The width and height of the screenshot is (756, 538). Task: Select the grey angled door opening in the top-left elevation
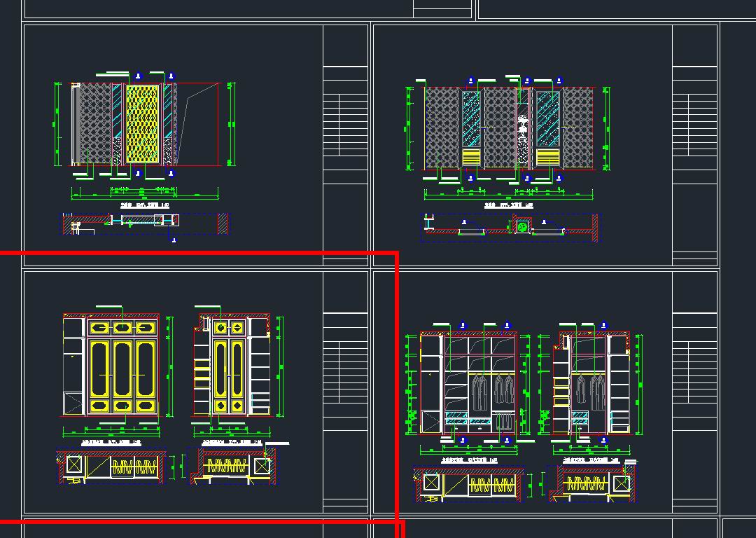(197, 124)
